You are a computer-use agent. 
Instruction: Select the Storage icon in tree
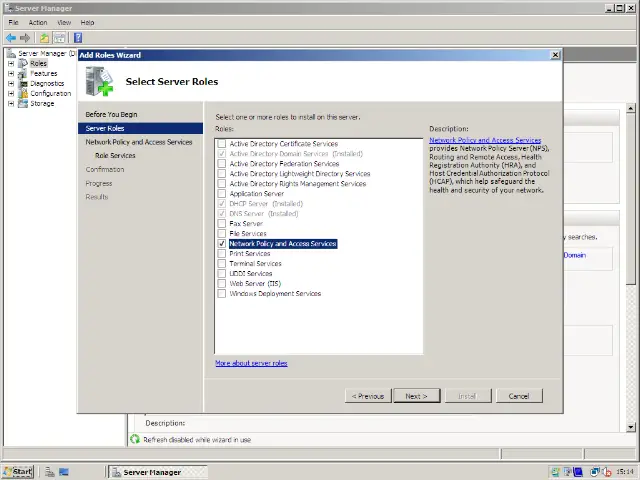coord(23,103)
